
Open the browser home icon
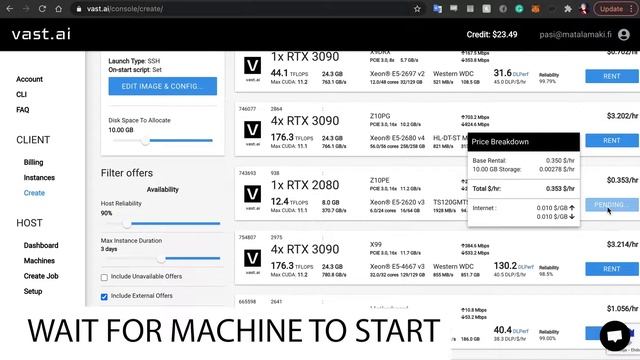click(x=58, y=9)
